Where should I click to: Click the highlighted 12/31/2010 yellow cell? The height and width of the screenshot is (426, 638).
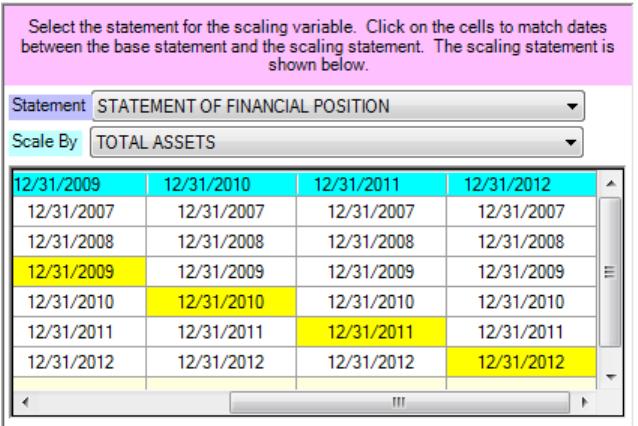coord(221,302)
